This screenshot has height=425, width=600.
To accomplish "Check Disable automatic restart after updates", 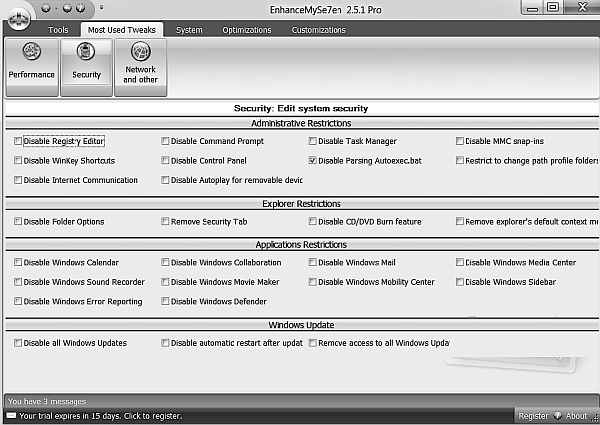I will click(165, 343).
